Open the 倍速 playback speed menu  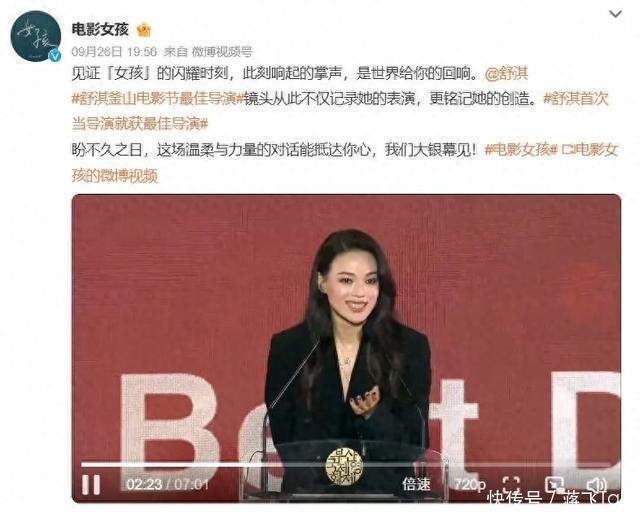coord(416,484)
